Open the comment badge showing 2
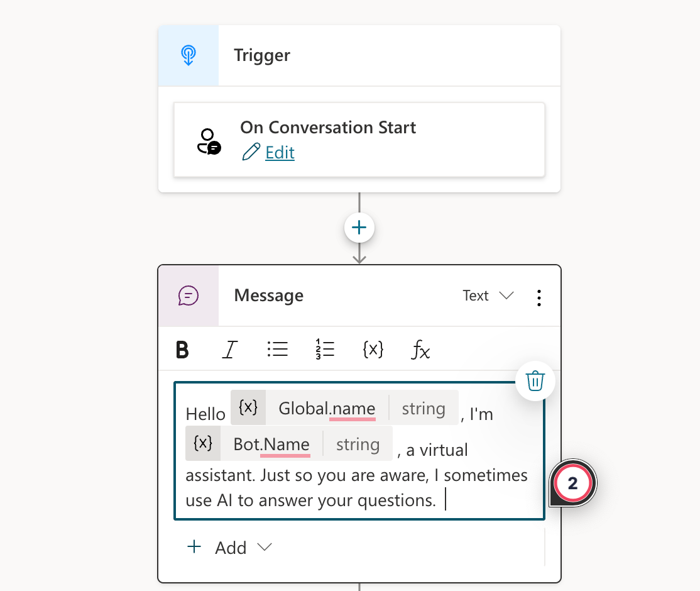Viewport: 700px width, 591px height. tap(572, 483)
